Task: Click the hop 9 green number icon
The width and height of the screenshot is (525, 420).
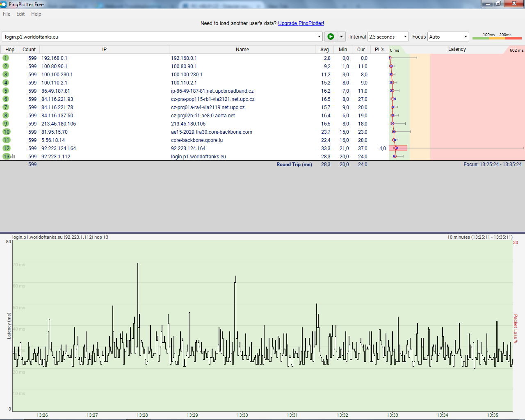Action: pos(6,124)
